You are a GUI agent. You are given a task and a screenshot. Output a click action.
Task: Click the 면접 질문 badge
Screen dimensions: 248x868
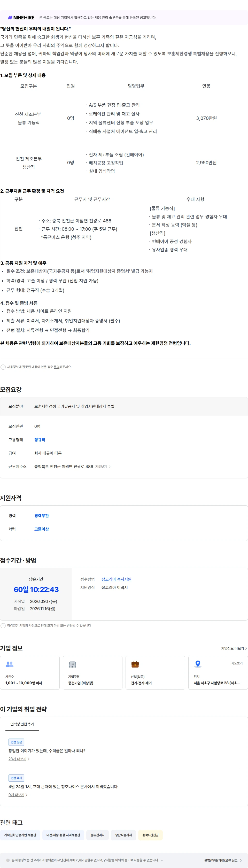[16, 742]
